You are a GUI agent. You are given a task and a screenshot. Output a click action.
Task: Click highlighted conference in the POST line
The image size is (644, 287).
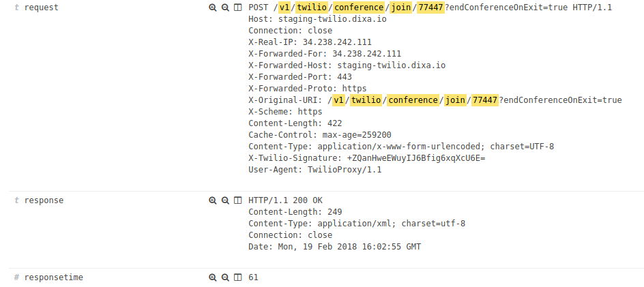tap(360, 7)
